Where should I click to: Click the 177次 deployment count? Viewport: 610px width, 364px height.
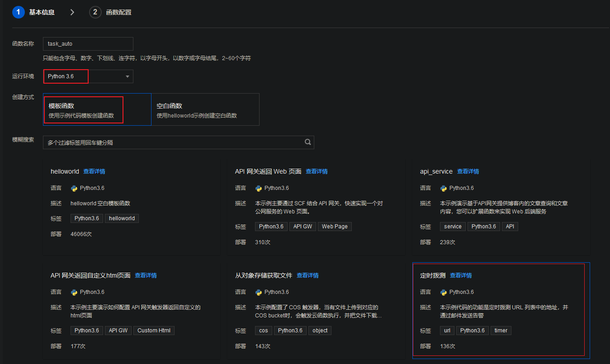pos(78,346)
